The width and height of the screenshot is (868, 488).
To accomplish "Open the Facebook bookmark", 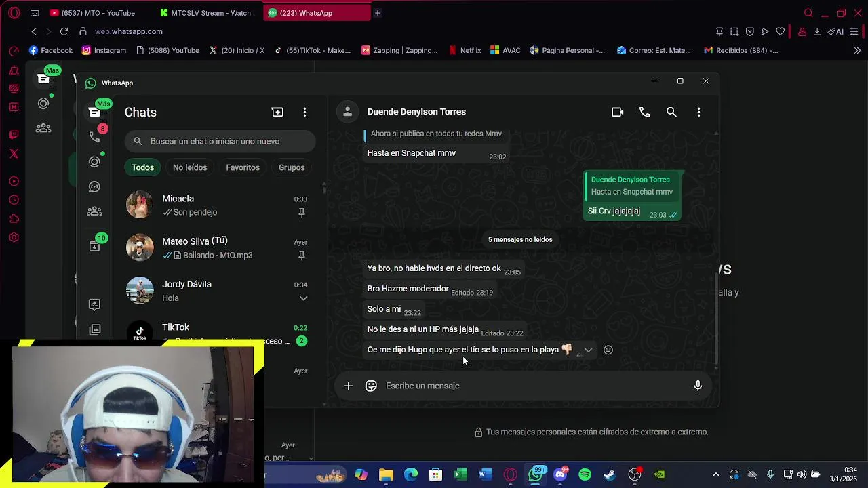I will (x=51, y=50).
